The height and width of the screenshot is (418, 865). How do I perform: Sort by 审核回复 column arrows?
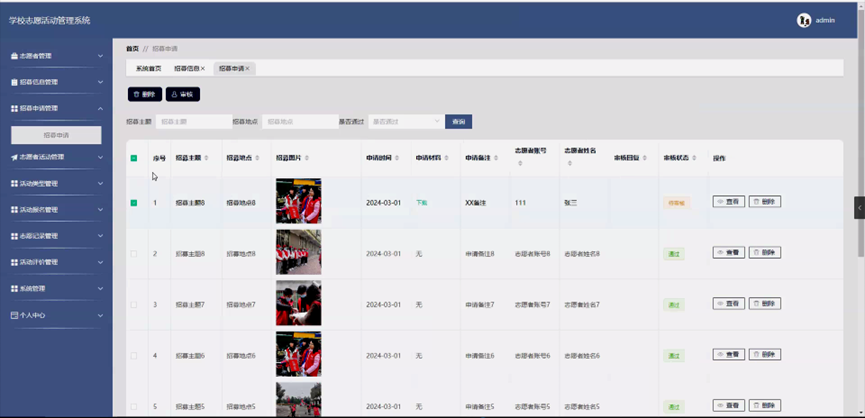click(645, 158)
